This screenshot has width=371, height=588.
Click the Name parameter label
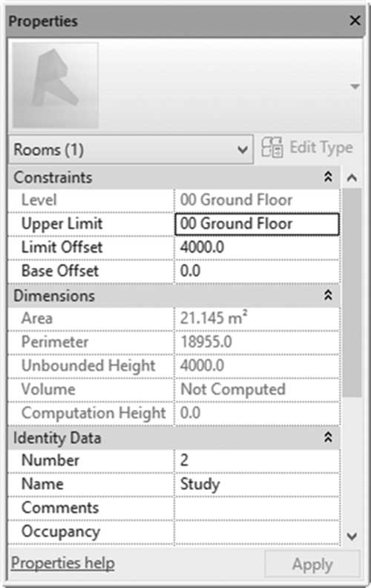tap(42, 484)
